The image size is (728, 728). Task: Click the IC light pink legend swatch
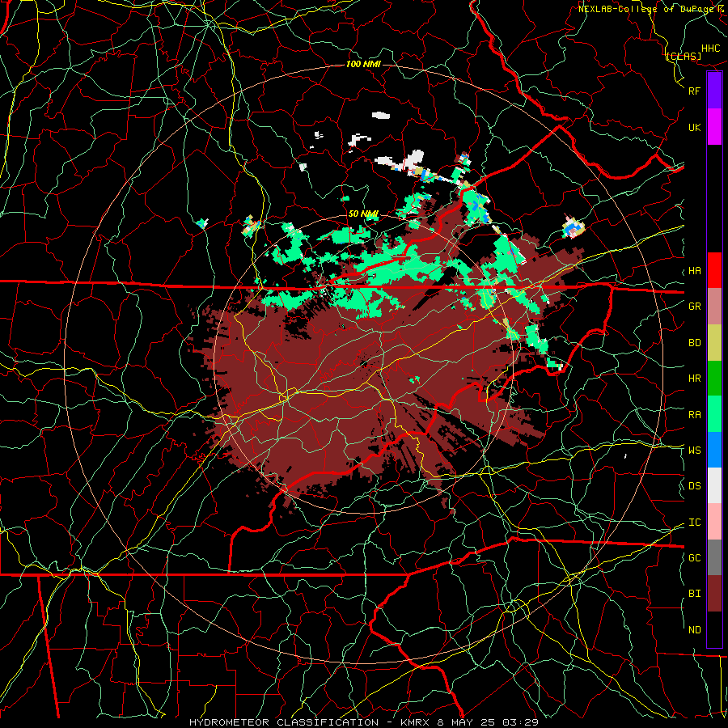click(x=714, y=522)
